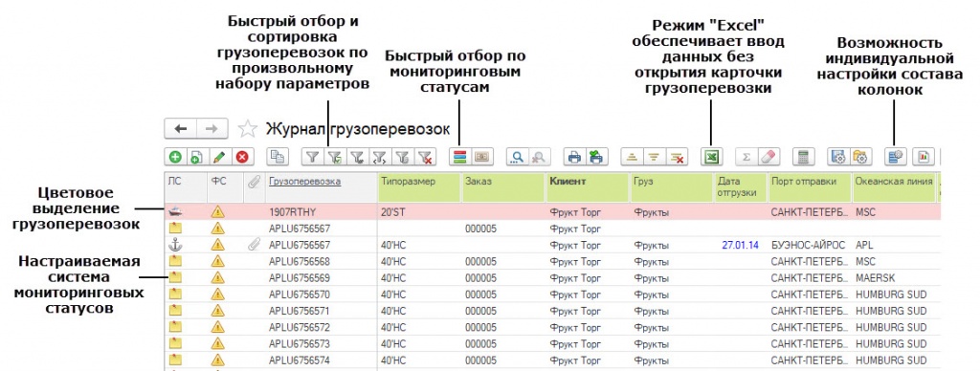
Task: Open the report chart icon
Action: coord(923,158)
